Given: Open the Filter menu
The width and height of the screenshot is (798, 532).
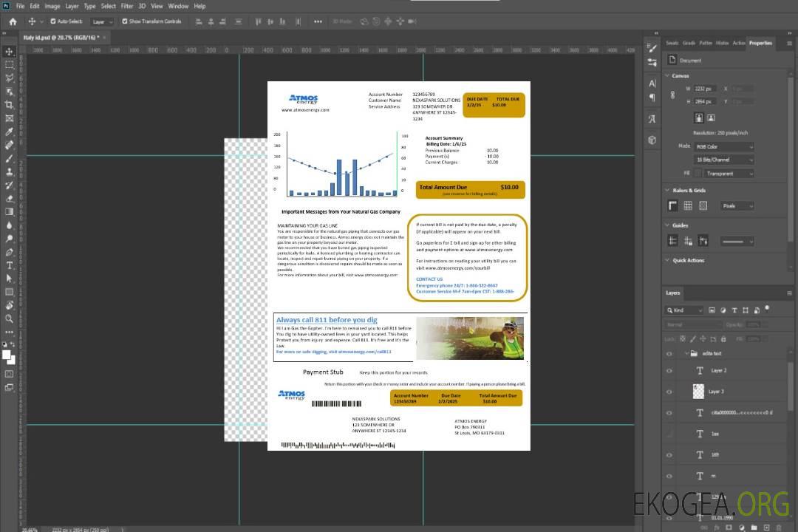Looking at the screenshot, I should coord(127,6).
